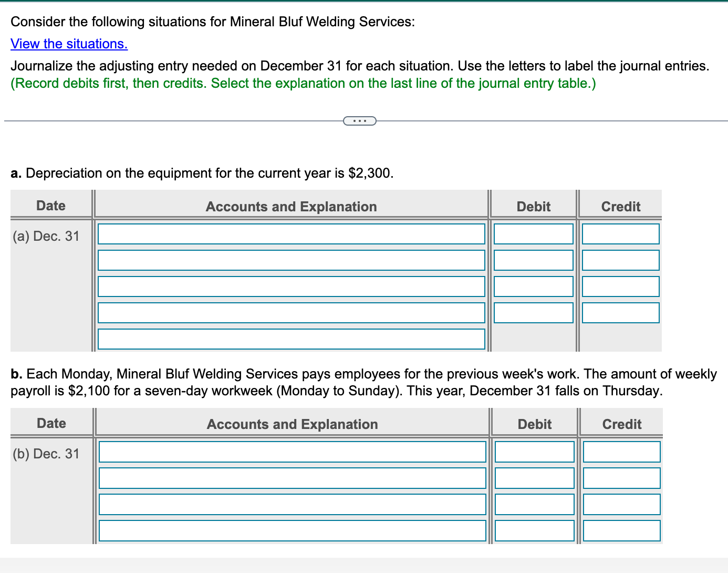This screenshot has height=573, width=728.
Task: Select third account field for entry (a)
Action: [x=292, y=286]
